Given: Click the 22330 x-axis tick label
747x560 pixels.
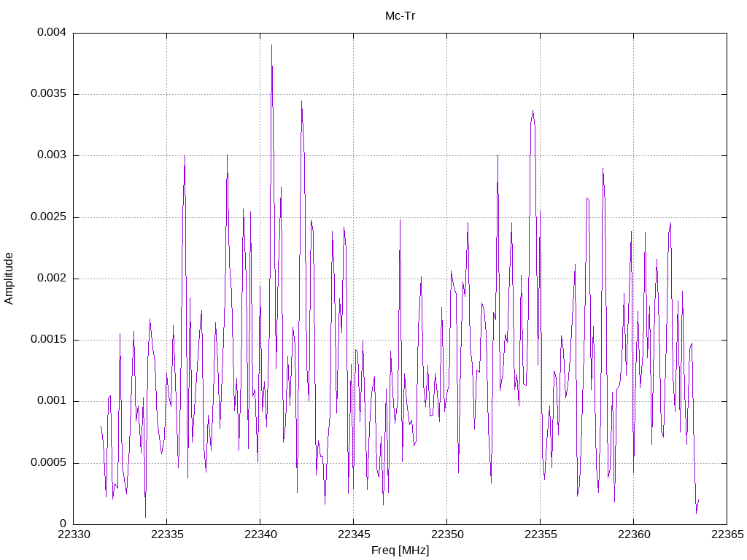Looking at the screenshot, I should [x=74, y=534].
